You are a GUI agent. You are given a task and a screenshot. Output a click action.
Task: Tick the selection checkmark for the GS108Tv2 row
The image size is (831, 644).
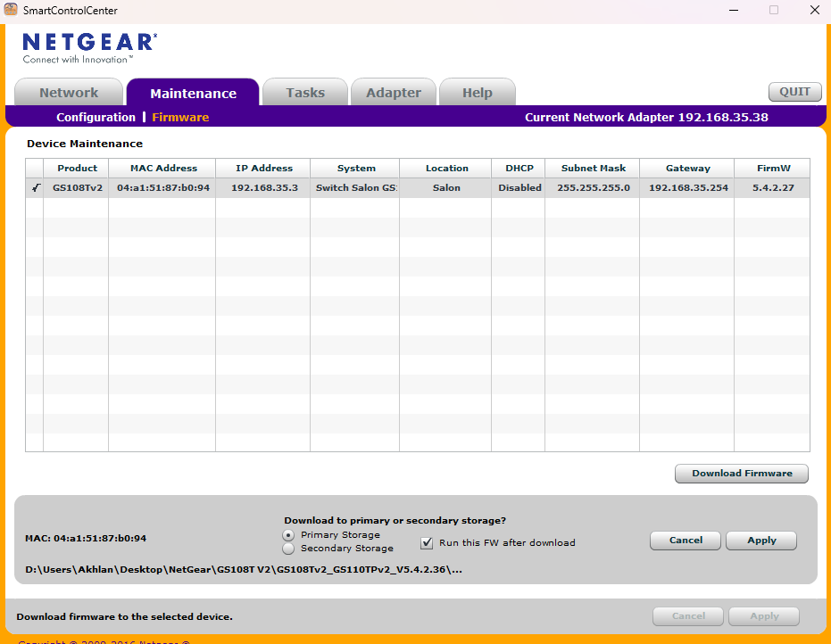35,187
